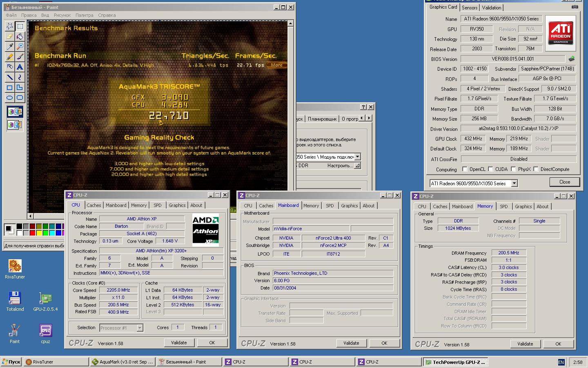Open the Totalcmd desktop icon
588x368 pixels.
[x=15, y=301]
